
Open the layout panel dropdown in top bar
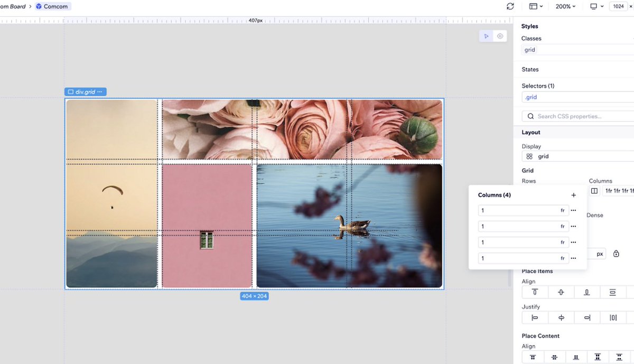coord(536,6)
